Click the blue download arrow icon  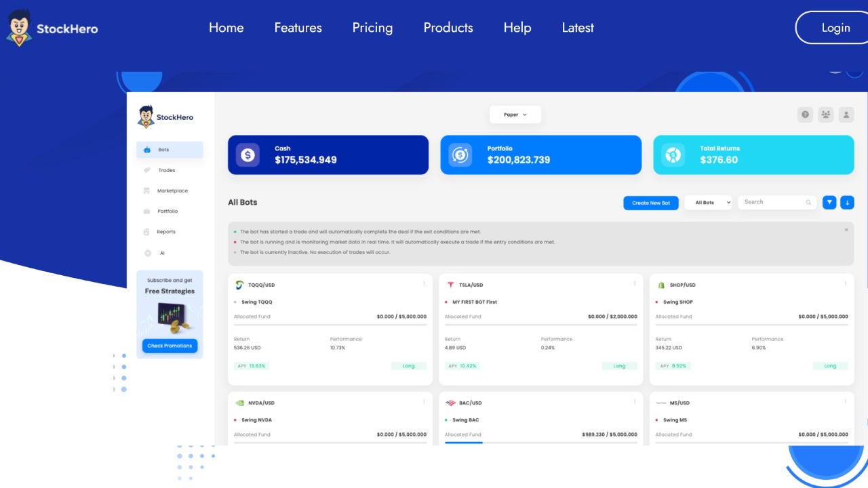(x=847, y=203)
